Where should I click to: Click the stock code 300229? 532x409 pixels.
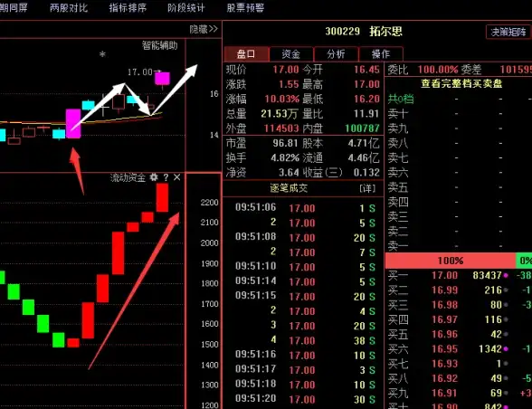(x=342, y=32)
